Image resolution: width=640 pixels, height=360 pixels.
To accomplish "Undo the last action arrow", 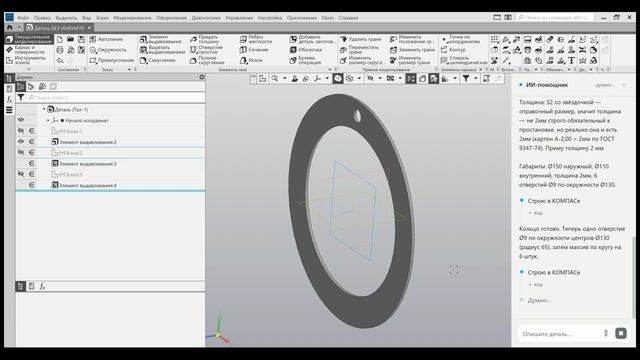I will (60, 60).
